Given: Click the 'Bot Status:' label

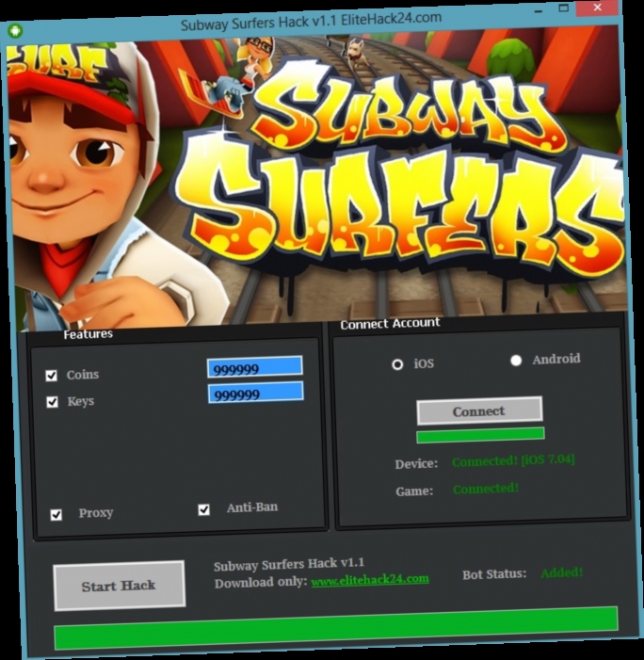Looking at the screenshot, I should 494,574.
